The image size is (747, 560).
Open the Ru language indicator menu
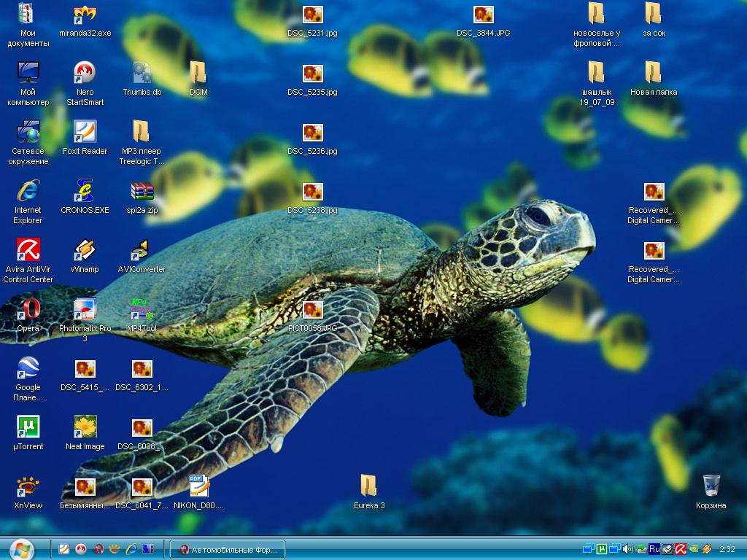[x=654, y=549]
